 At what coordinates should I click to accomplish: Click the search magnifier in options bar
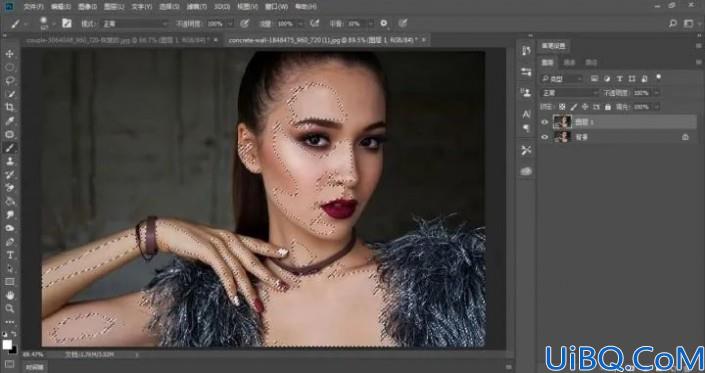[673, 23]
